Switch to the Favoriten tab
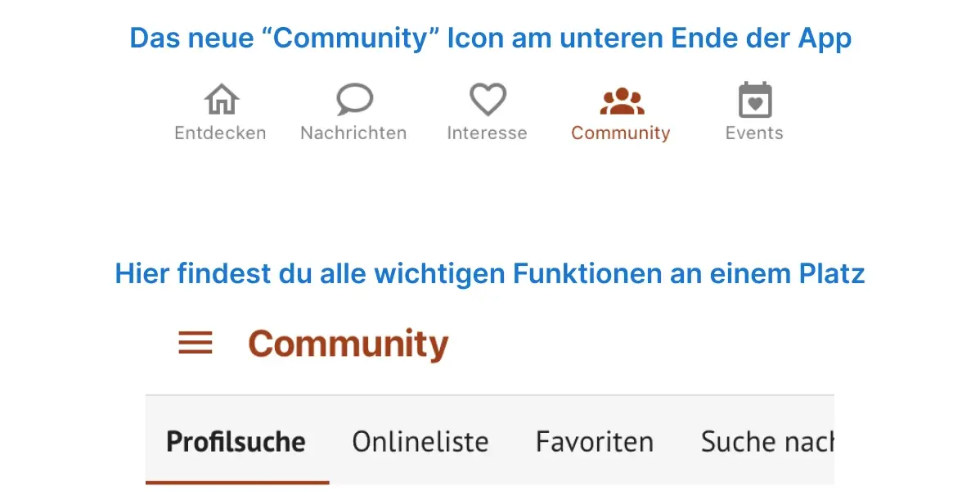The width and height of the screenshot is (980, 491). (x=595, y=442)
